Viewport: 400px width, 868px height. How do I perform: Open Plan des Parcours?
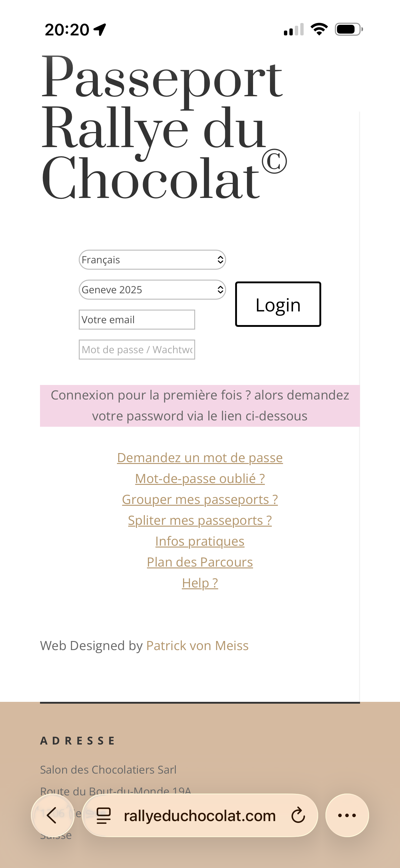click(x=200, y=561)
